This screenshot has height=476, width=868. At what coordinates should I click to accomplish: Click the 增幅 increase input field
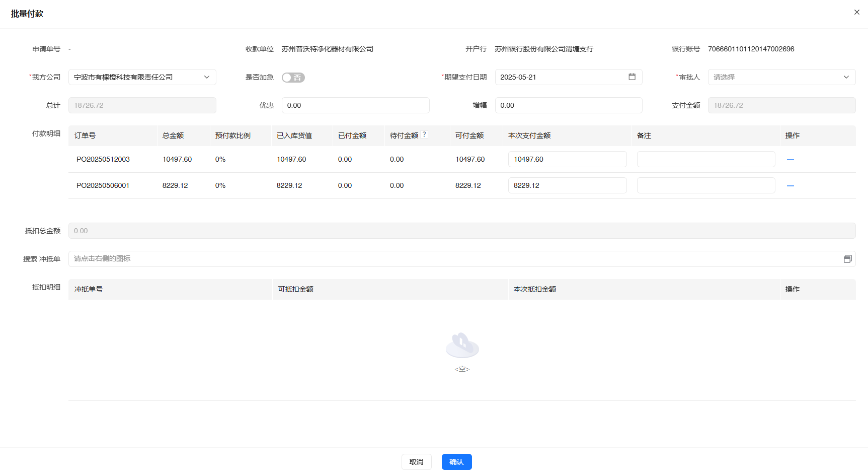(569, 105)
